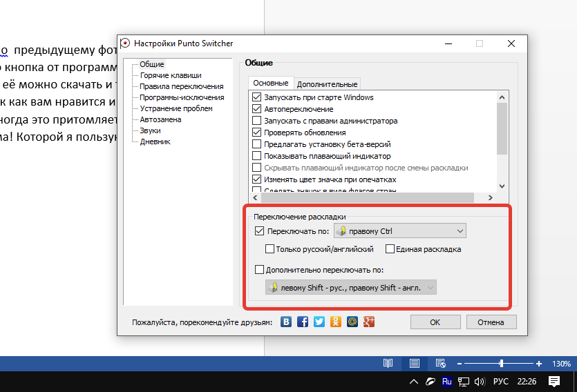Viewport: 577px width, 392px height.
Task: Enable Дополнительно переключать по checkbox
Action: [259, 270]
